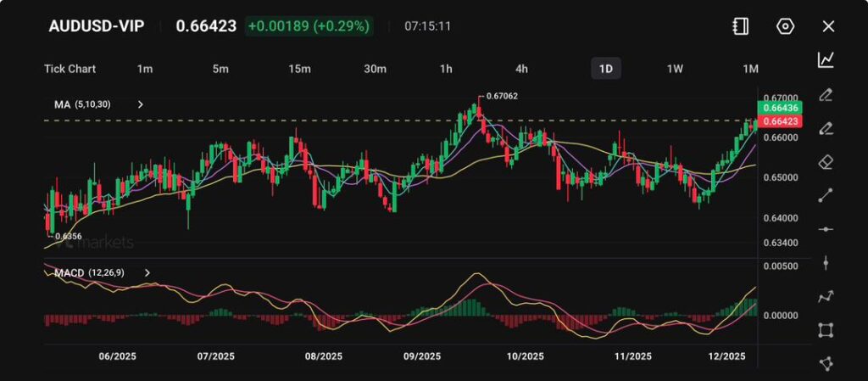Switch chart to 4h timeframe
This screenshot has height=381, width=868.
521,69
